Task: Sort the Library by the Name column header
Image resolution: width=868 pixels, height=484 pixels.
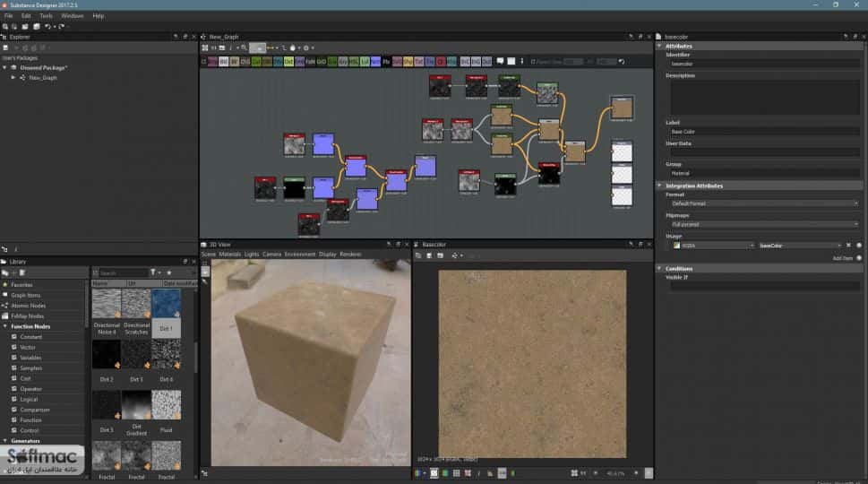Action: click(x=108, y=283)
